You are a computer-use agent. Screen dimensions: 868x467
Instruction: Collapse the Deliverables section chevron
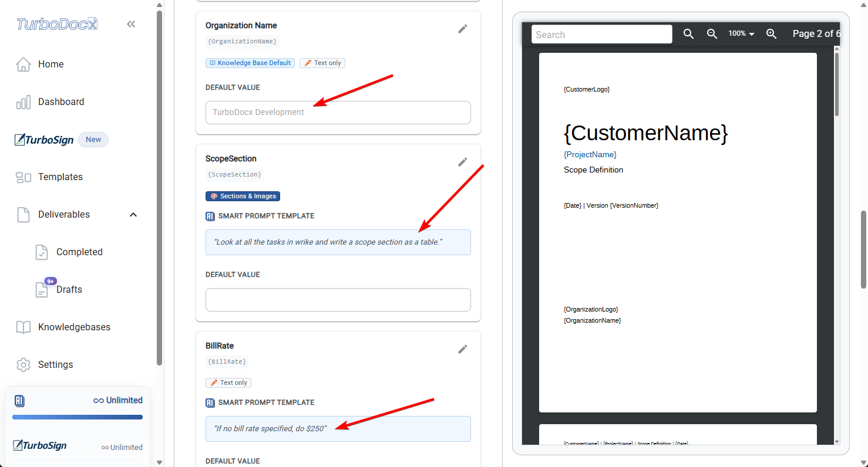point(133,214)
